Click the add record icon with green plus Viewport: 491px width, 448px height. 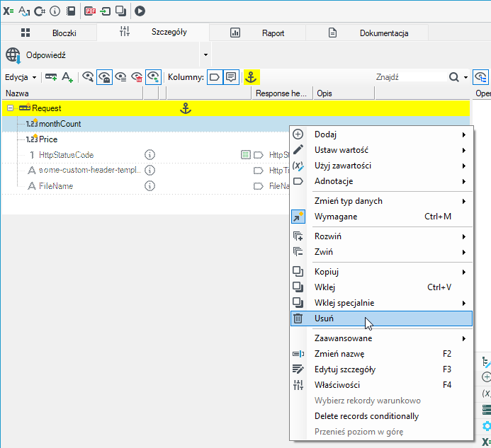[51, 77]
